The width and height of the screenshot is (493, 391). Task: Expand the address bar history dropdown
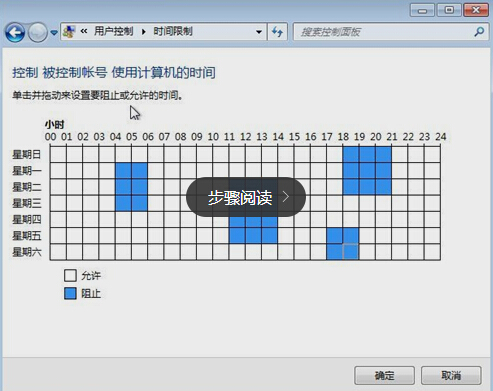tap(259, 32)
